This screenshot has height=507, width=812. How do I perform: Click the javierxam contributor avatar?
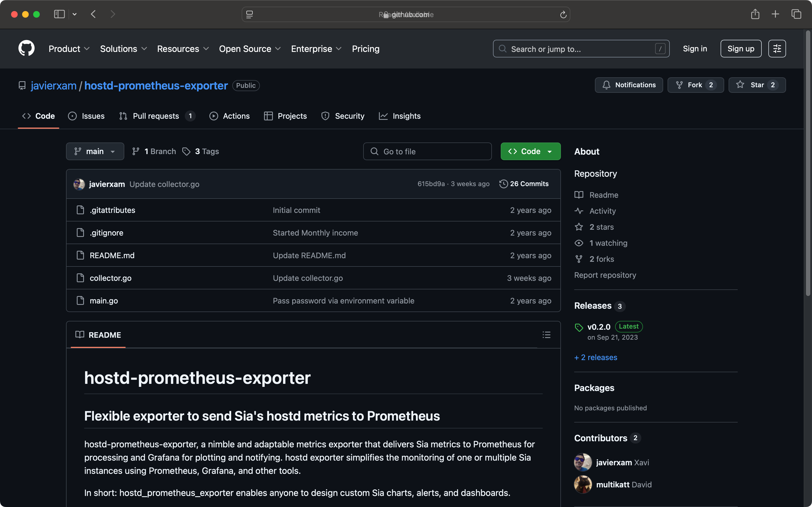pyautogui.click(x=583, y=462)
